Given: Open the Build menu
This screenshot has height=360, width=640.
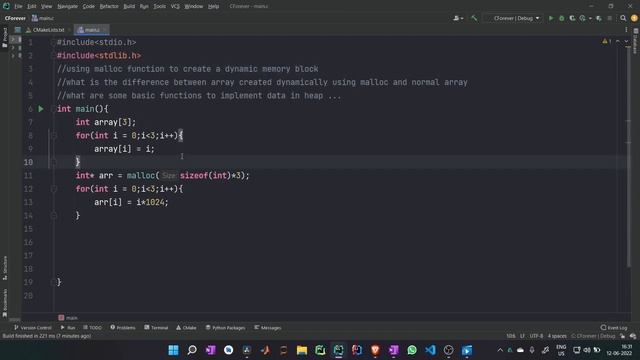Looking at the screenshot, I should 129,6.
